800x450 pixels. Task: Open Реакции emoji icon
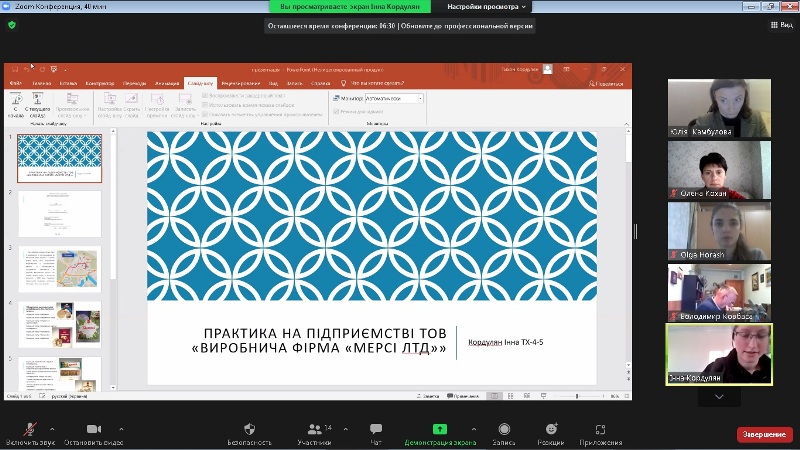click(x=551, y=429)
